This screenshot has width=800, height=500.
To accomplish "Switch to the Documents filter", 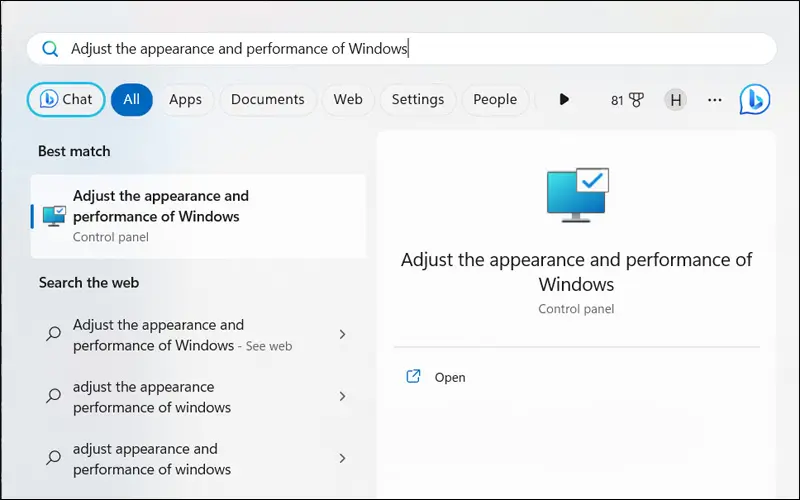I will point(267,99).
